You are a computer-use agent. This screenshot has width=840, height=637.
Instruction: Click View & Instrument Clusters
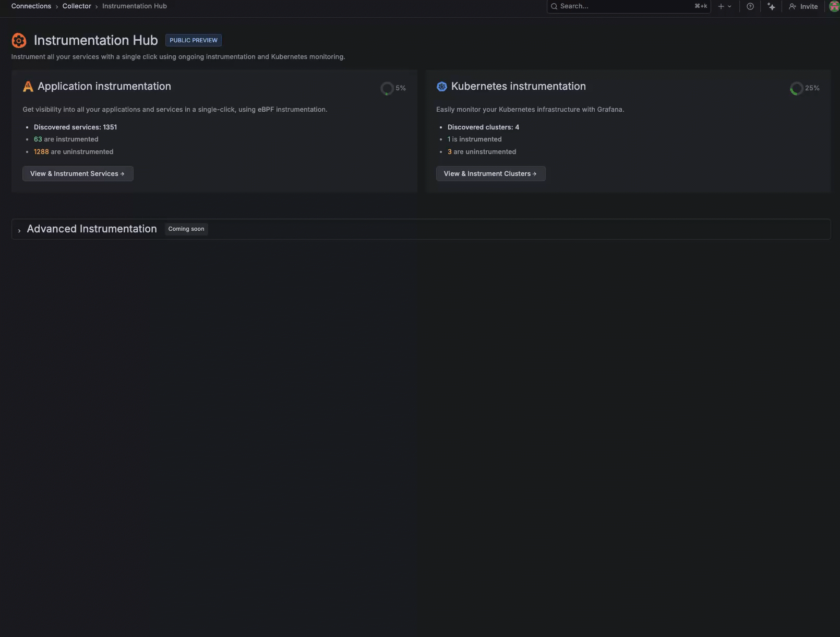pos(490,173)
